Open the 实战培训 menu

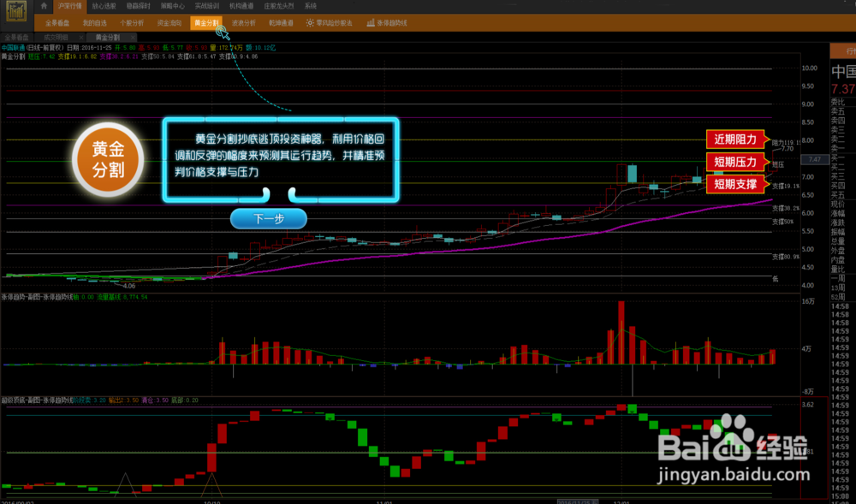[x=207, y=6]
